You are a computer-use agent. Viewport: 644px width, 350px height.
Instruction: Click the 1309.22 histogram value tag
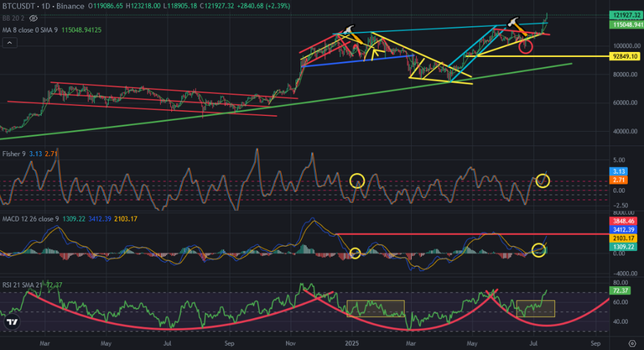[x=624, y=247]
